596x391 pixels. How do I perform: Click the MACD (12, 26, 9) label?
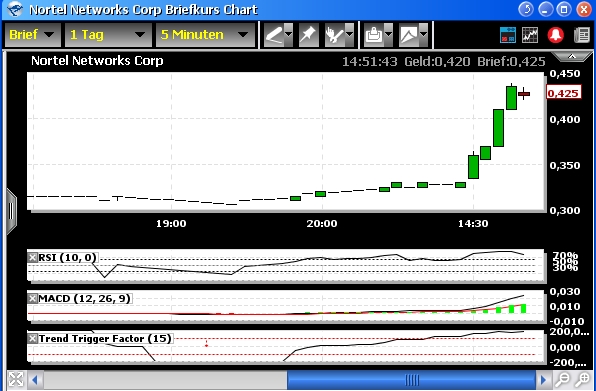[84, 299]
